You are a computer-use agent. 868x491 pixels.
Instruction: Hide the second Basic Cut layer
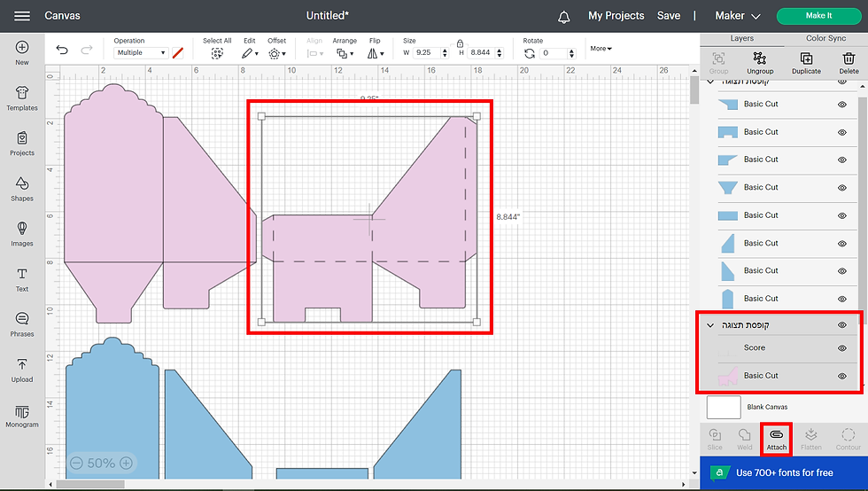click(x=842, y=132)
